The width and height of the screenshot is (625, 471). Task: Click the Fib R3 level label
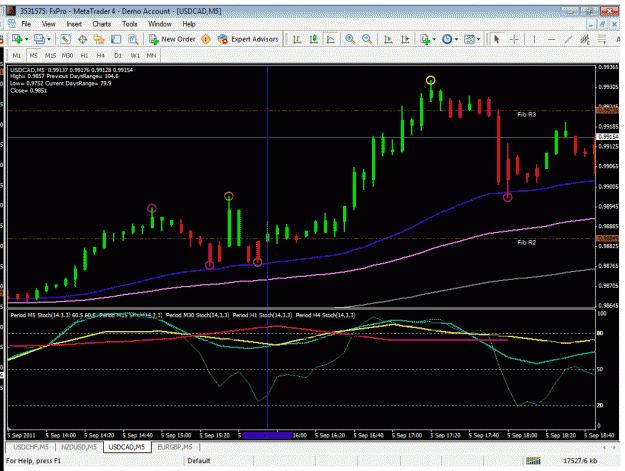[x=527, y=114]
